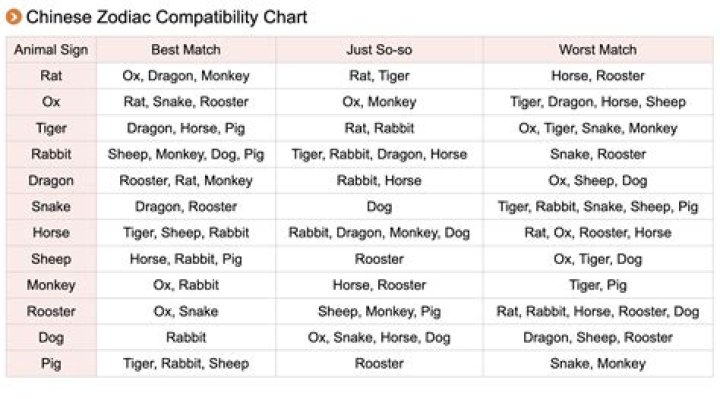Image resolution: width=720 pixels, height=399 pixels.
Task: Click the Rabbit row label
Action: coord(51,154)
